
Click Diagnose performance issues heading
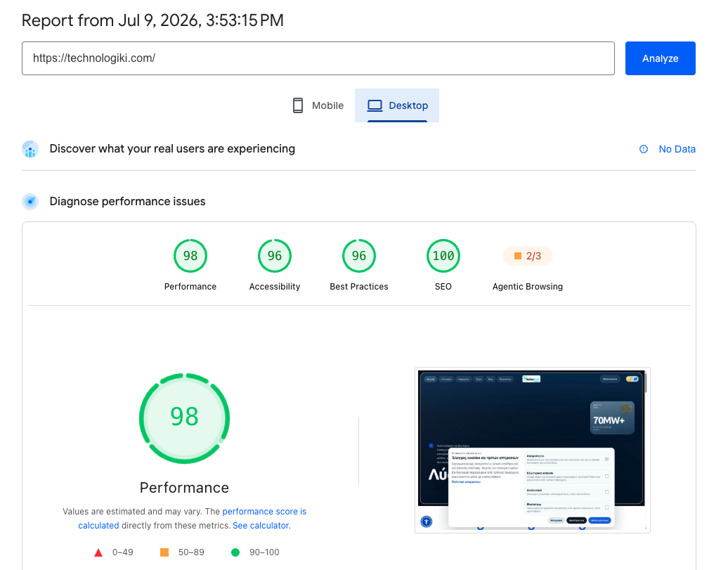pos(127,201)
